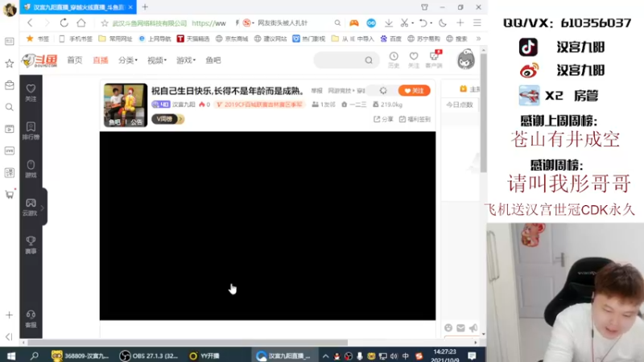Click the Douyu search magnifier icon
This screenshot has width=644, height=362.
pyautogui.click(x=369, y=60)
